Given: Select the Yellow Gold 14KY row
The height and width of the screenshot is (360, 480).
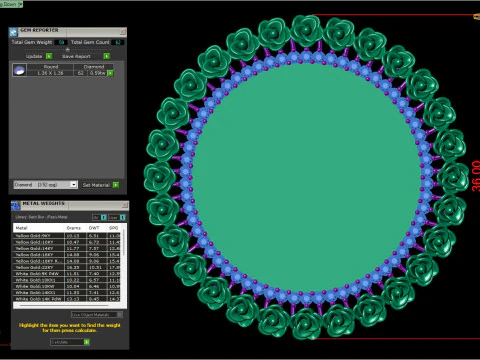Looking at the screenshot, I should pos(68,248).
